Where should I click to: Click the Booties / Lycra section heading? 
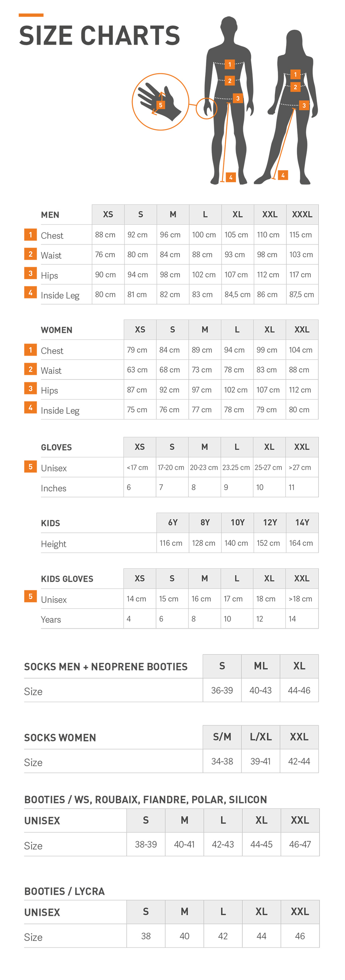tap(64, 891)
